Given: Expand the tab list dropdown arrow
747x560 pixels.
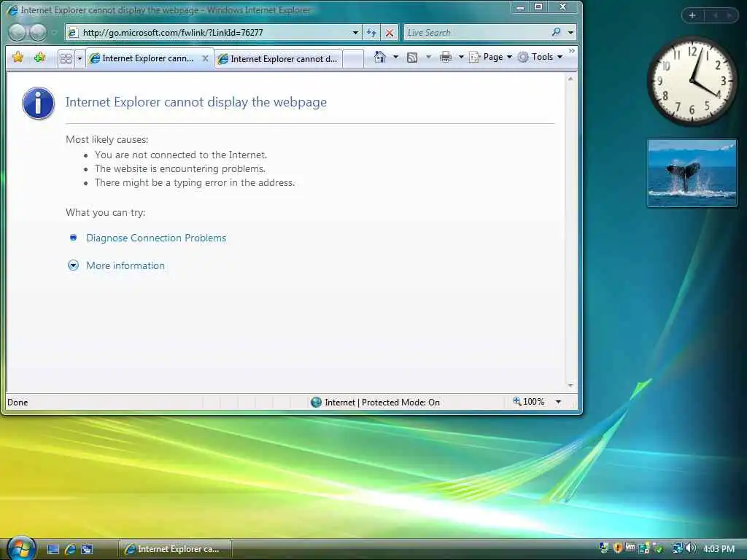Looking at the screenshot, I should coord(80,58).
